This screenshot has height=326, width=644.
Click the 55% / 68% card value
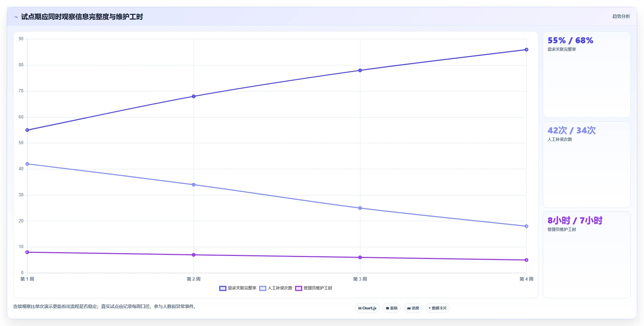570,41
